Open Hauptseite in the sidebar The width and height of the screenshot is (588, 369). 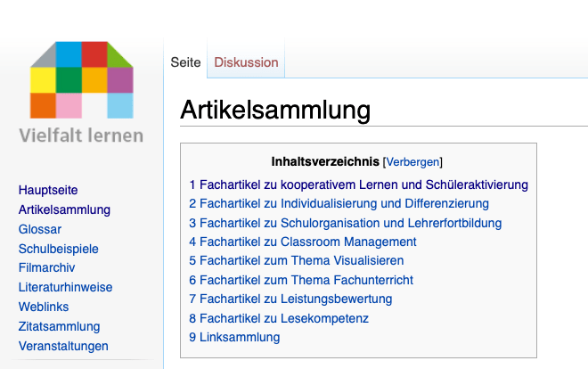[x=48, y=190]
